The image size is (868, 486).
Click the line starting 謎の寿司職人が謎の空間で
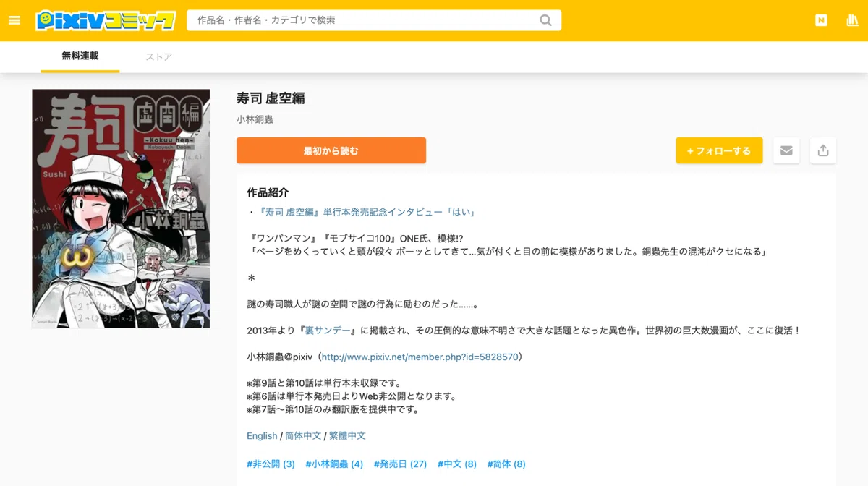[362, 304]
